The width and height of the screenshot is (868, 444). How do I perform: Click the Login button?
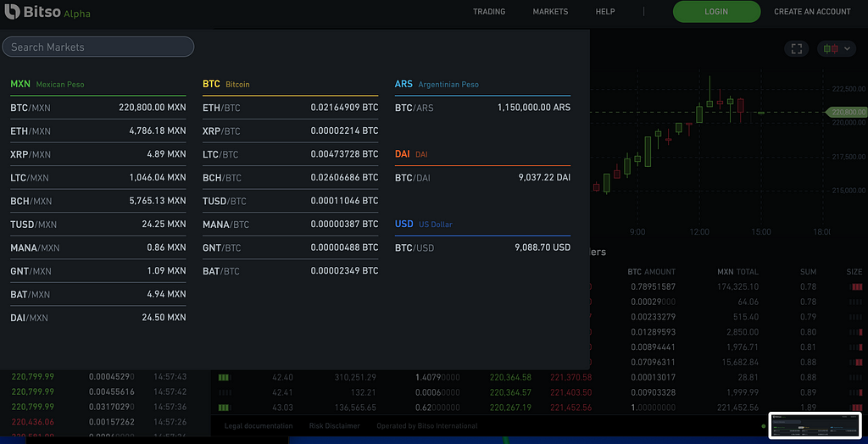tap(716, 12)
